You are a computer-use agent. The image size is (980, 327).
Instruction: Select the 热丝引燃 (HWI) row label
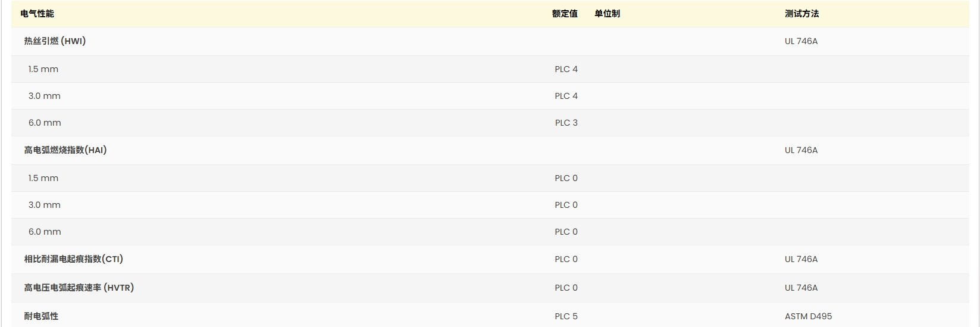(55, 41)
